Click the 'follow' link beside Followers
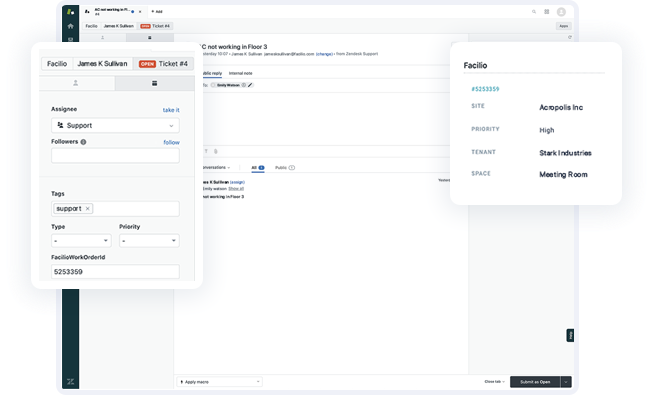This screenshot has width=653, height=395. coord(172,142)
